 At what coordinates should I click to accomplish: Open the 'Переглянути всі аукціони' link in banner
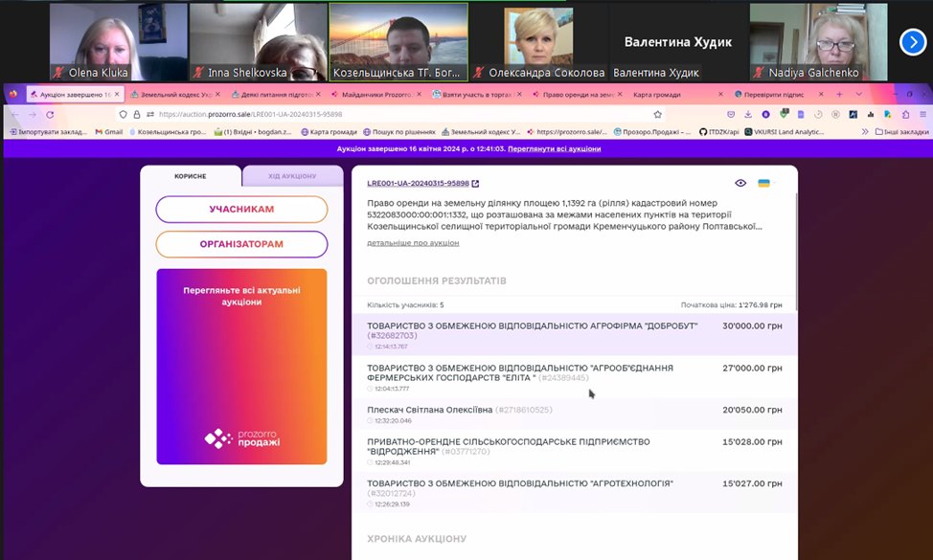(x=554, y=149)
